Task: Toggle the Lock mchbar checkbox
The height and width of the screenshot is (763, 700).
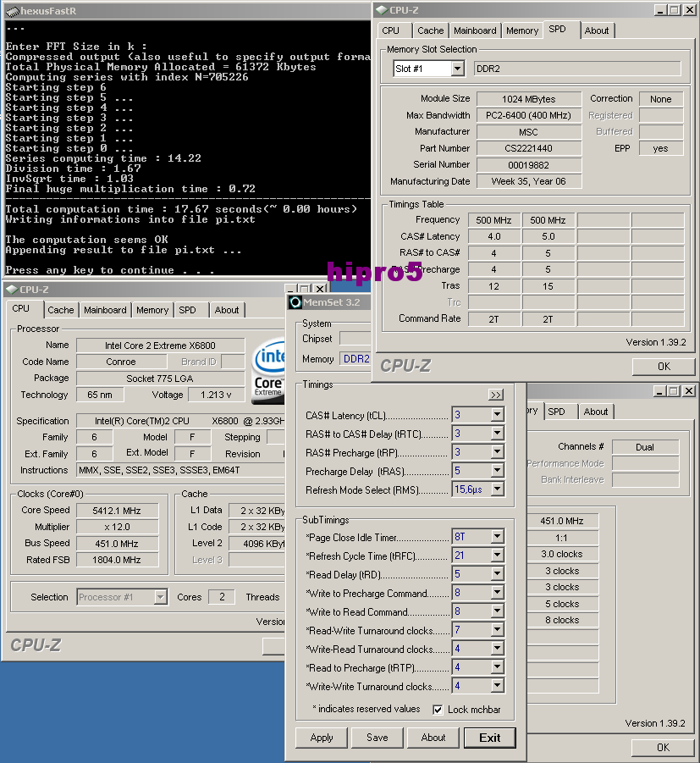Action: 438,710
